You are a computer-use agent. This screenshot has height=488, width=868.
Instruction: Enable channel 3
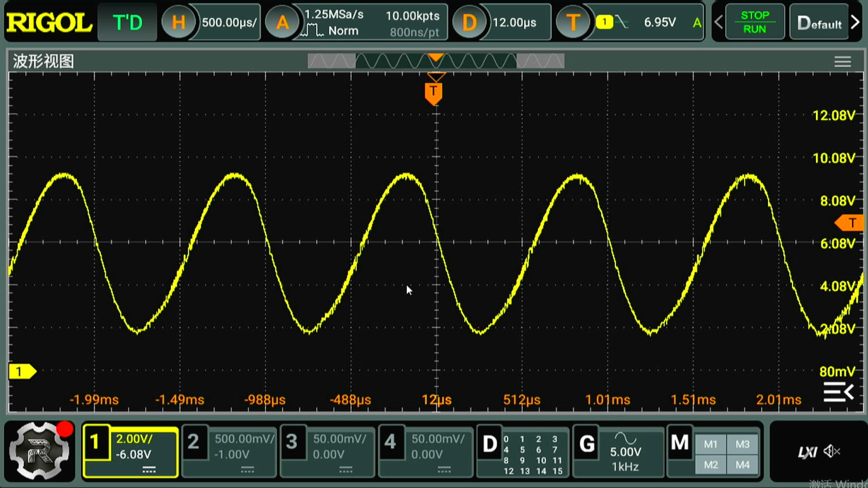292,442
